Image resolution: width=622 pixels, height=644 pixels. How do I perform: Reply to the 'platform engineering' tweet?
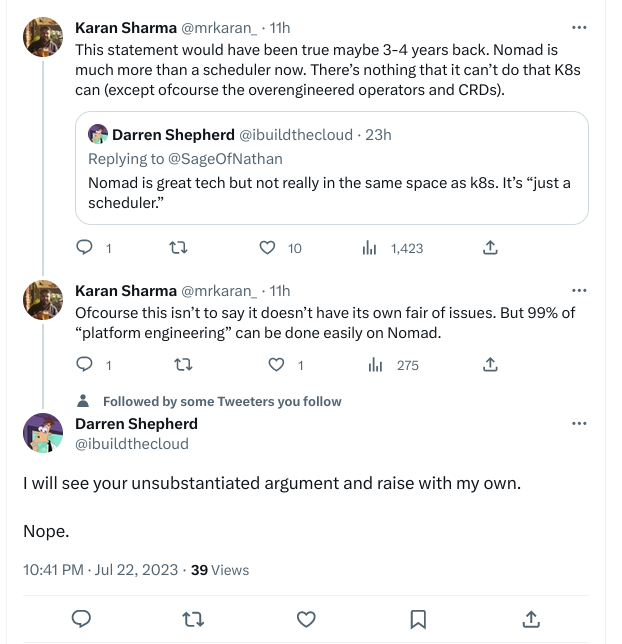(x=85, y=364)
